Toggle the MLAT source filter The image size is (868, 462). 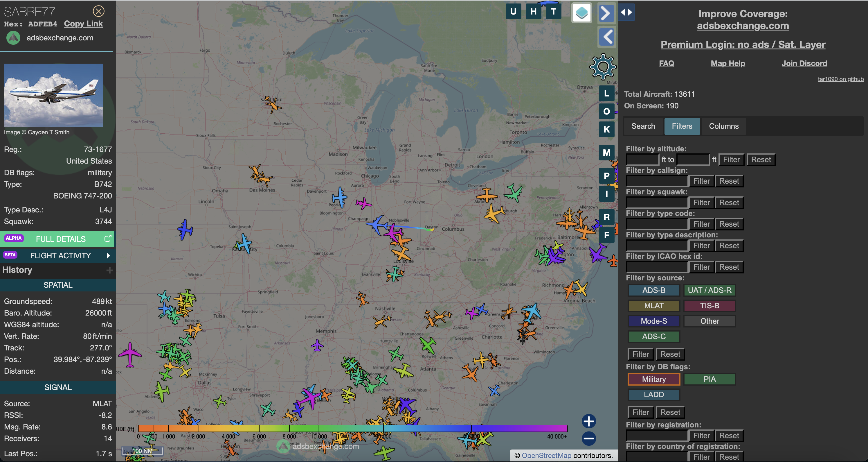(654, 305)
